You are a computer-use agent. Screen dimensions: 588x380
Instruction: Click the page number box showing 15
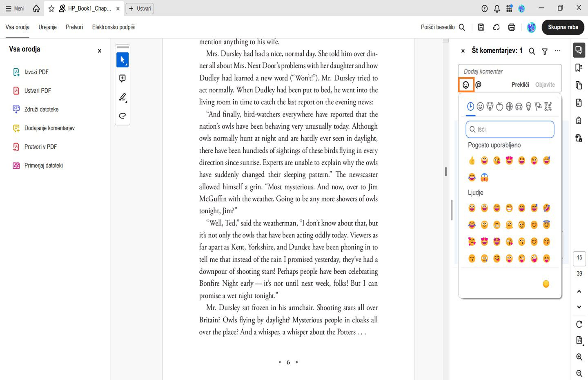(x=579, y=258)
